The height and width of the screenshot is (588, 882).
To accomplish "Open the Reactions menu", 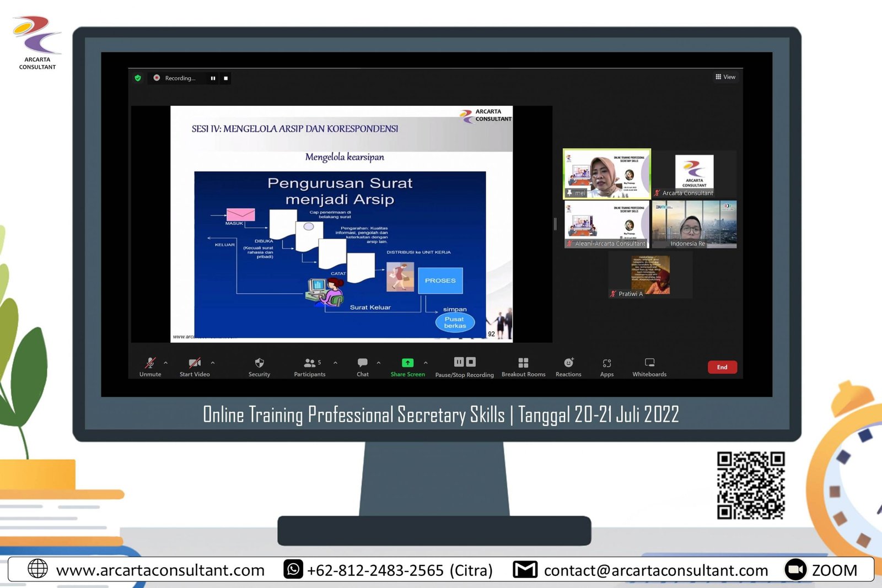I will (x=568, y=363).
